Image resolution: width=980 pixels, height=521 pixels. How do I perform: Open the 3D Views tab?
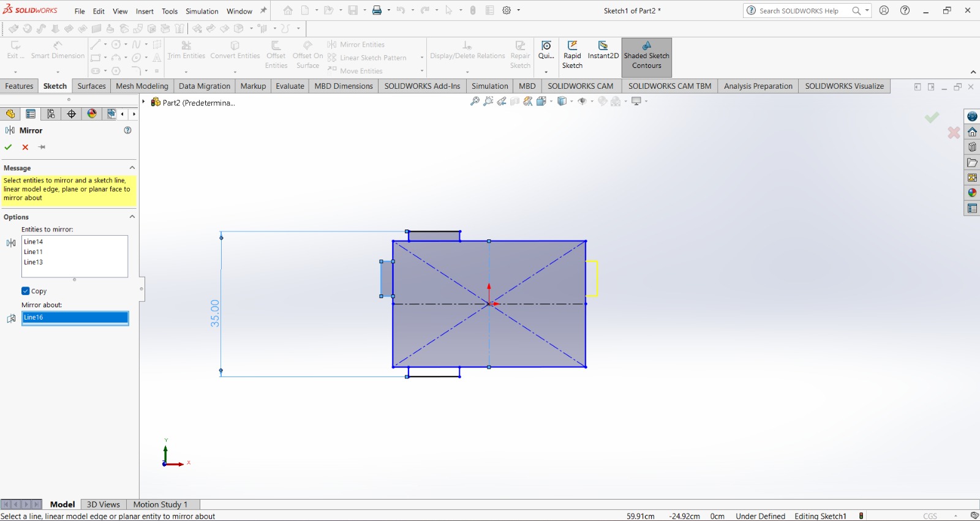pos(104,504)
